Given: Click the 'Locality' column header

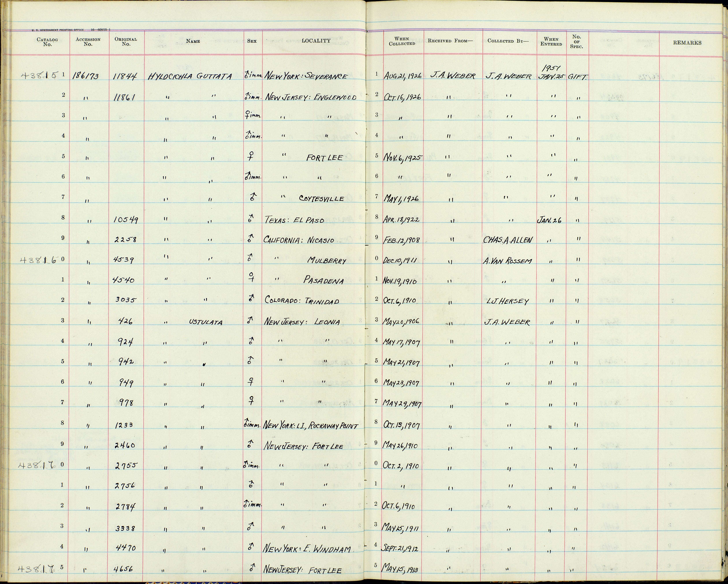Looking at the screenshot, I should point(316,41).
